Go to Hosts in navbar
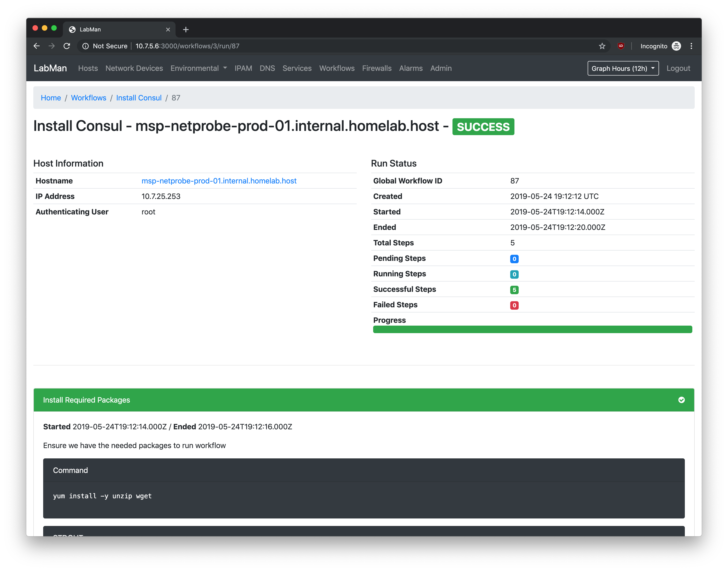 coord(88,68)
